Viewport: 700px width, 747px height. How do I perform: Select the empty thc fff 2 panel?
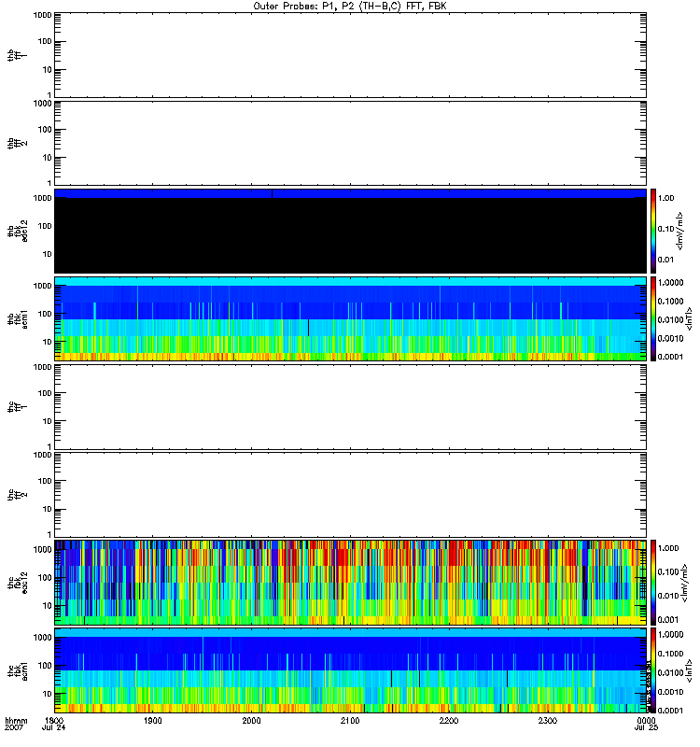click(x=350, y=494)
